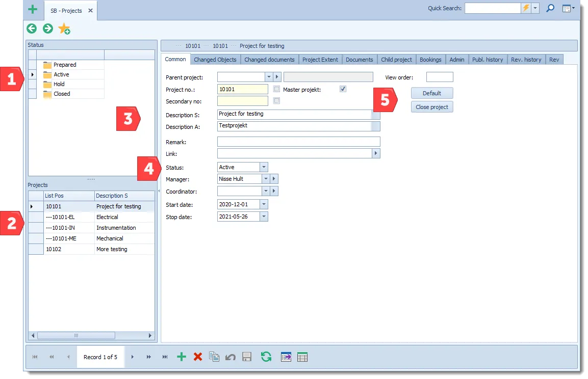Open the Coordinator dropdown
The image size is (588, 379).
(266, 191)
